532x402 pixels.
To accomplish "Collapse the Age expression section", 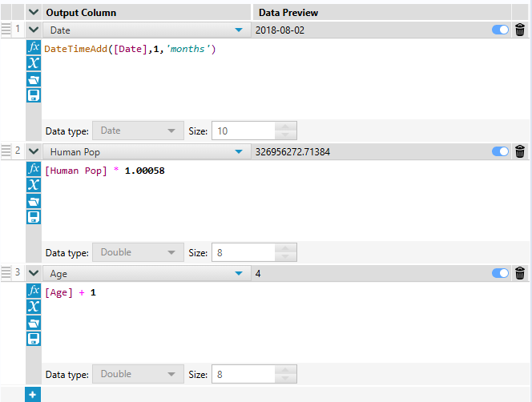I will tap(34, 273).
